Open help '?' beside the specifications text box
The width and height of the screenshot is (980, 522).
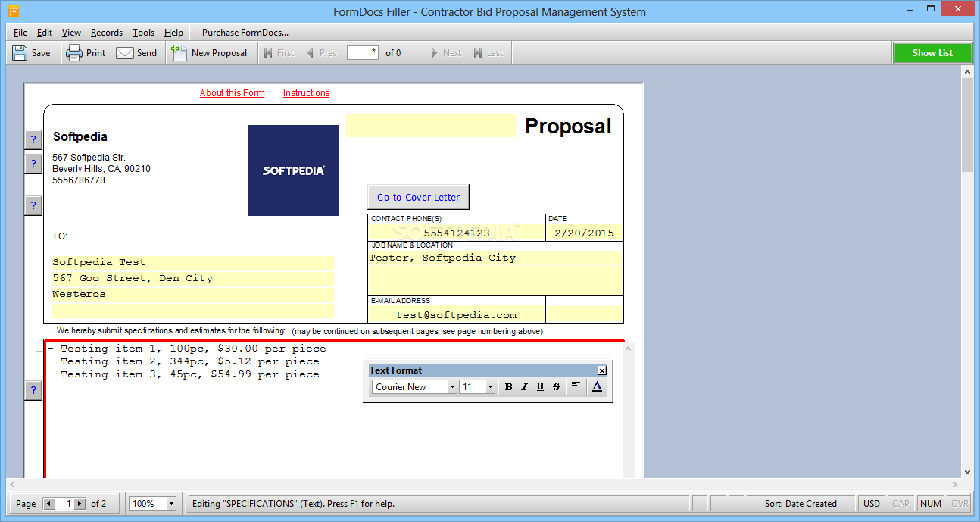click(33, 390)
